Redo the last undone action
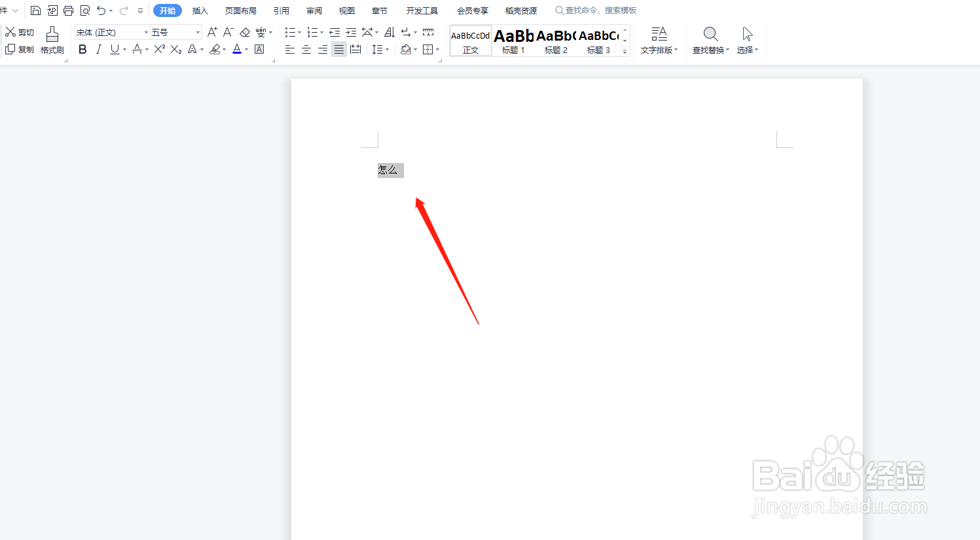The image size is (980, 540). pyautogui.click(x=124, y=10)
